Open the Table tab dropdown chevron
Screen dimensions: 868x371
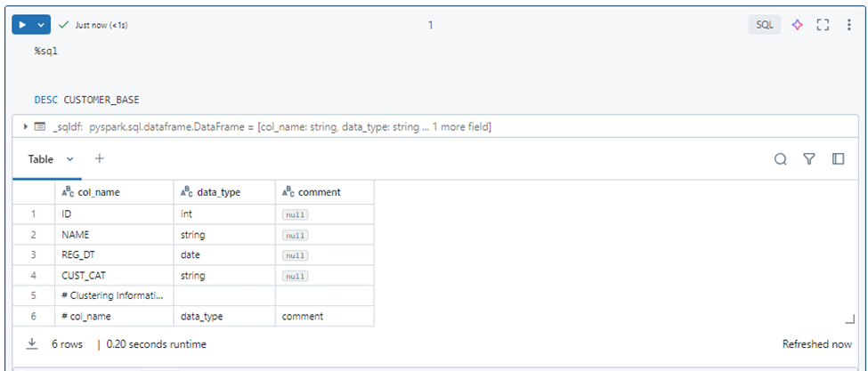click(69, 159)
